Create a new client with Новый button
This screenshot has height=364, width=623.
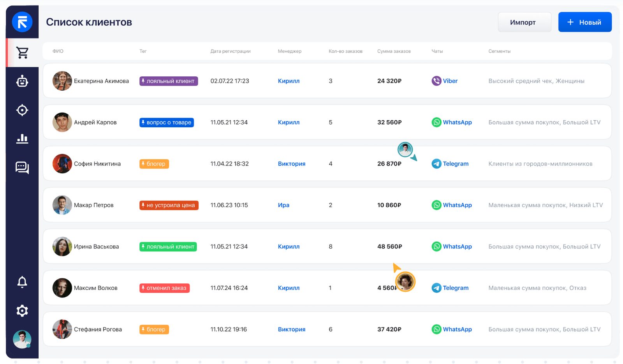pyautogui.click(x=584, y=22)
